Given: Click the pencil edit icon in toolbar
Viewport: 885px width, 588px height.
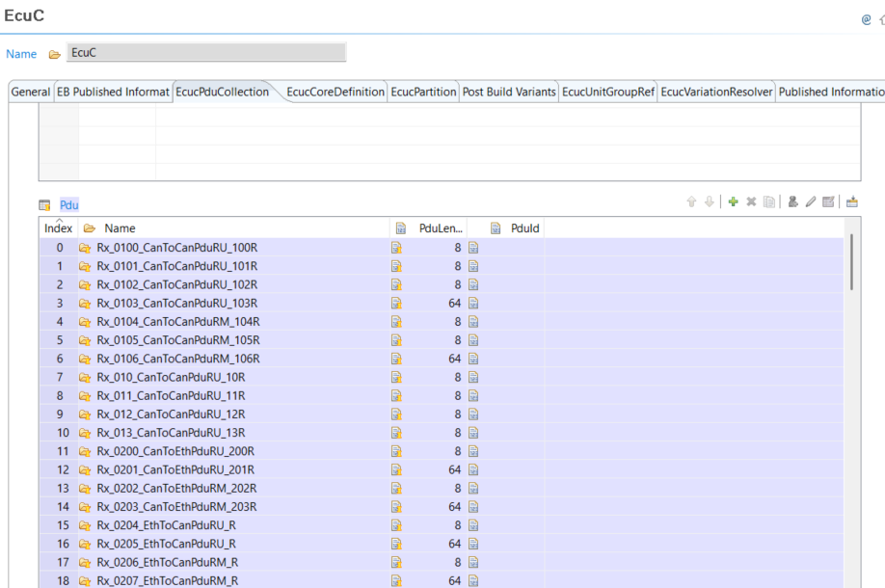Looking at the screenshot, I should pos(811,202).
